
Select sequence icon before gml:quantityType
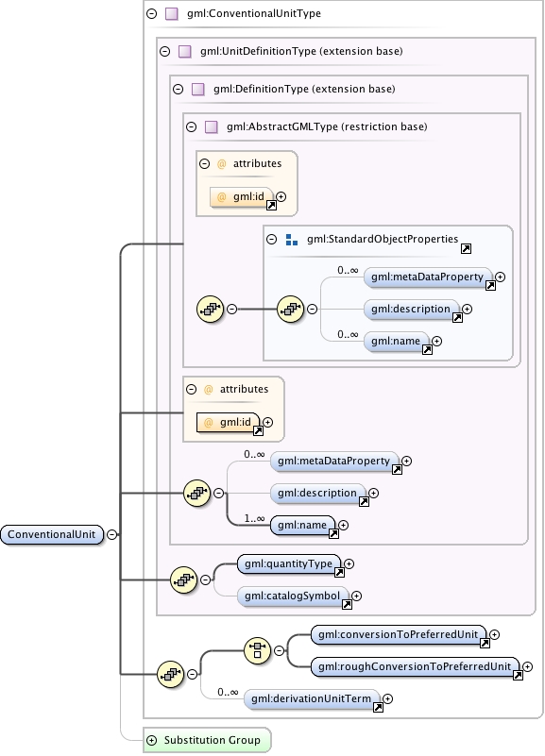[x=184, y=580]
